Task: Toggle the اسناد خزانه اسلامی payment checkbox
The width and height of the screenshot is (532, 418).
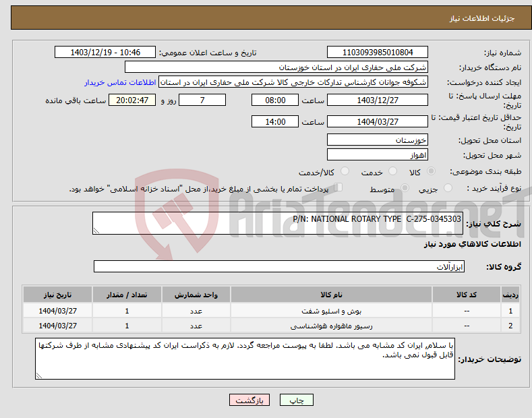Action: [338, 187]
